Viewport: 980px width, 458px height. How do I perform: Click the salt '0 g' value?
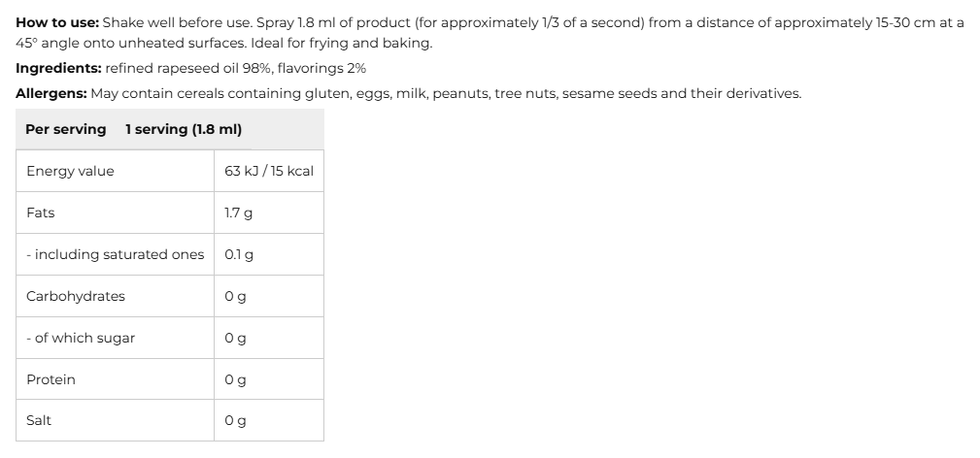(234, 421)
